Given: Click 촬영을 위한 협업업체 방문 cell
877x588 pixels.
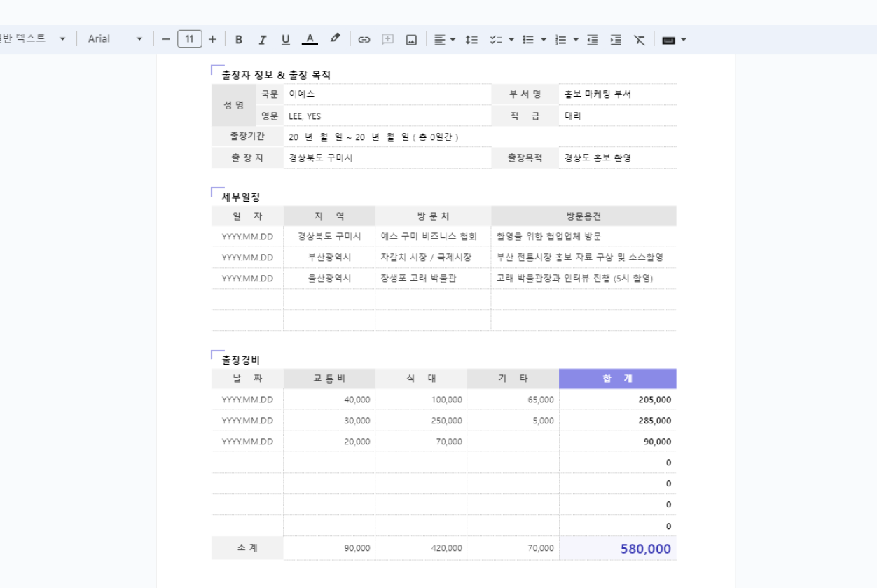Looking at the screenshot, I should point(583,236).
